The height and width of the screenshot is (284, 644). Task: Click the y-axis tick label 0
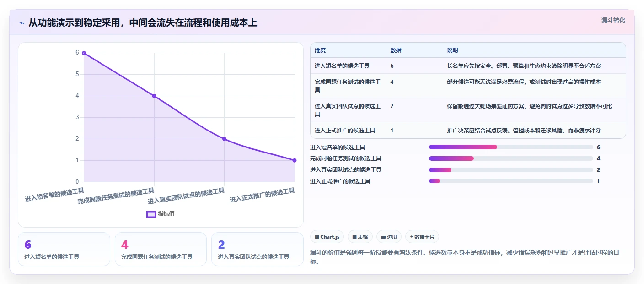pyautogui.click(x=77, y=182)
